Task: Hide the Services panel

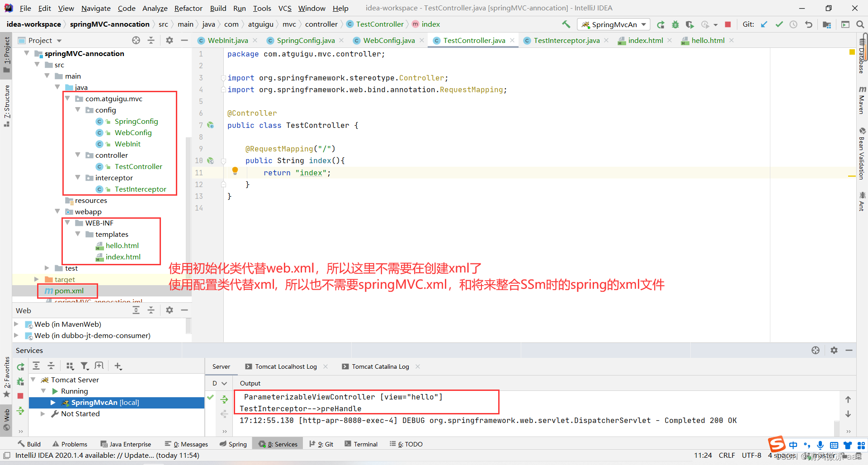Action: [x=849, y=350]
